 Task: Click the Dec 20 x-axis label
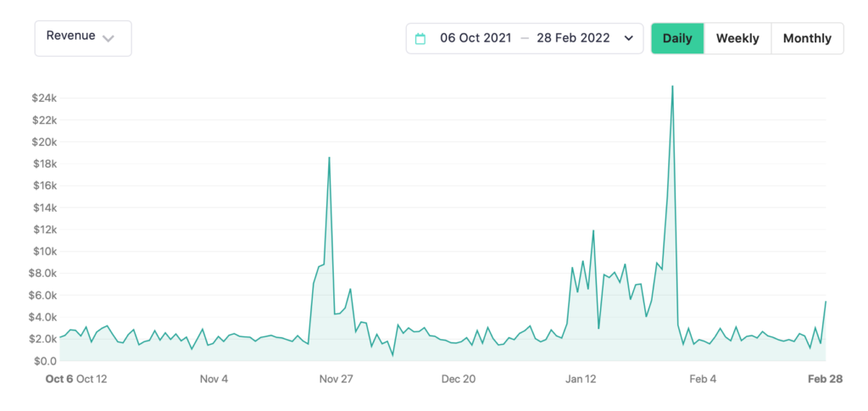click(x=458, y=379)
